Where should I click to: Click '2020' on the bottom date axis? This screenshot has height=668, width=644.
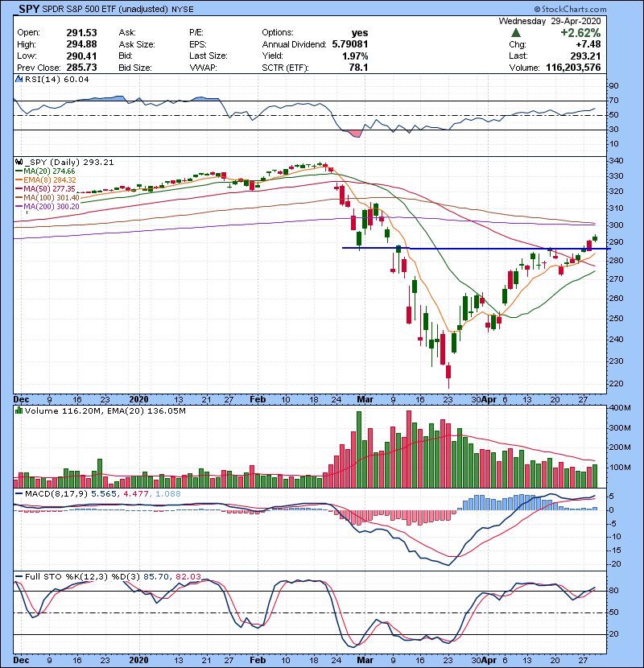tap(139, 660)
